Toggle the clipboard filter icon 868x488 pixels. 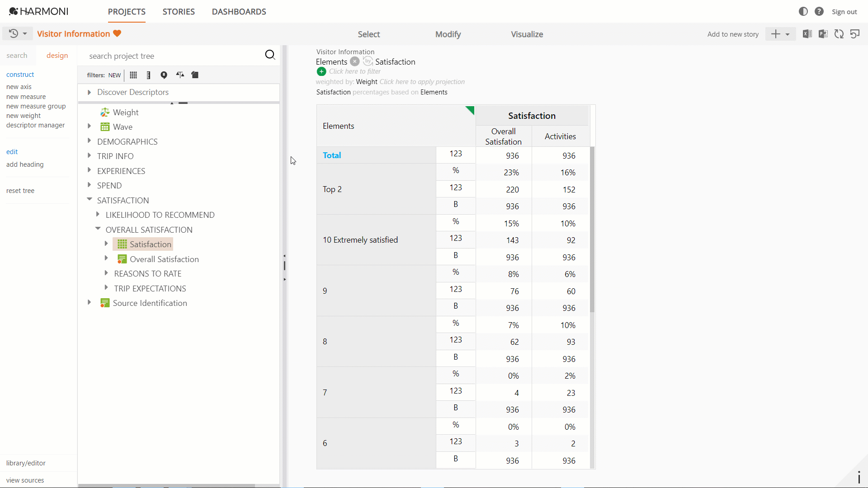click(x=195, y=75)
